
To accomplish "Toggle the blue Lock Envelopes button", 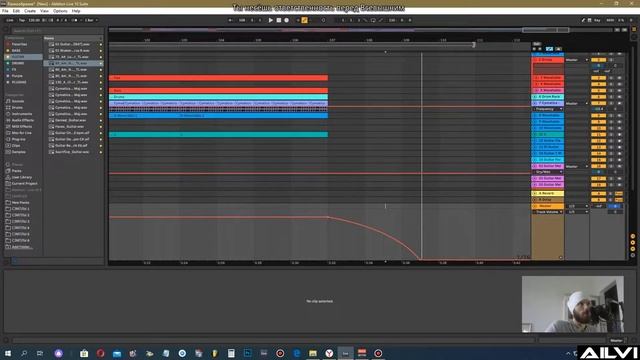I will 549,49.
